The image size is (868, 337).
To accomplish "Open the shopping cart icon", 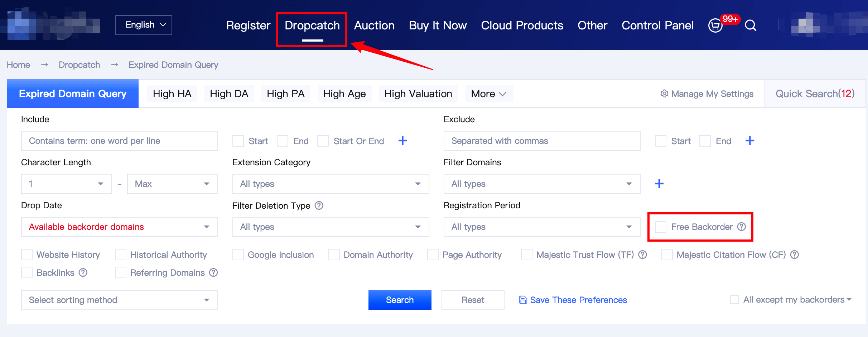I will (x=715, y=25).
